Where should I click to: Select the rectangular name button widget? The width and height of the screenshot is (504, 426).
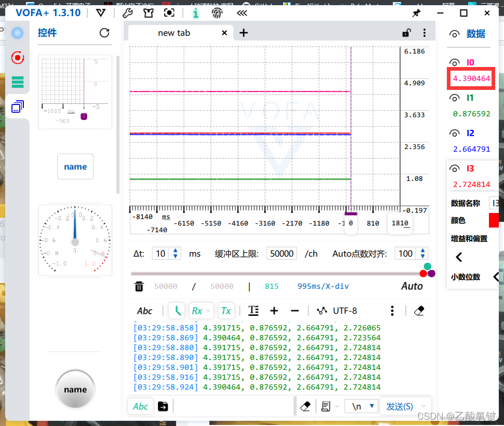75,166
